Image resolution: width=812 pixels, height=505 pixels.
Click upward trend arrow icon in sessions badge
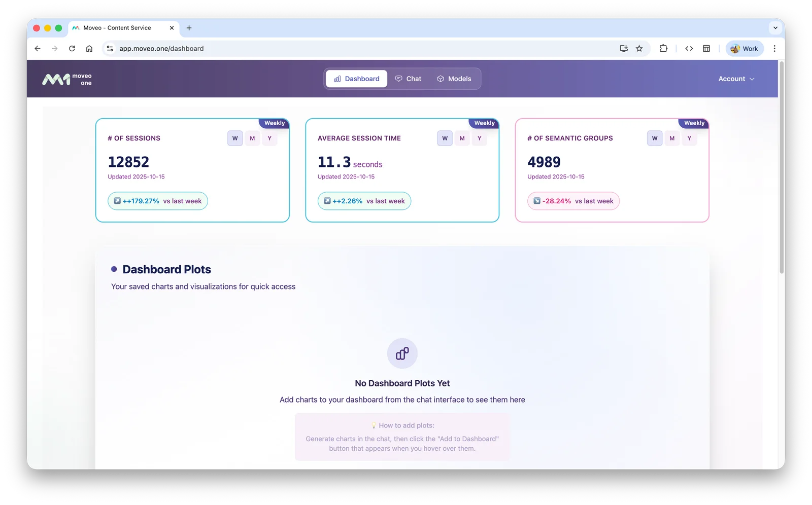pos(117,201)
